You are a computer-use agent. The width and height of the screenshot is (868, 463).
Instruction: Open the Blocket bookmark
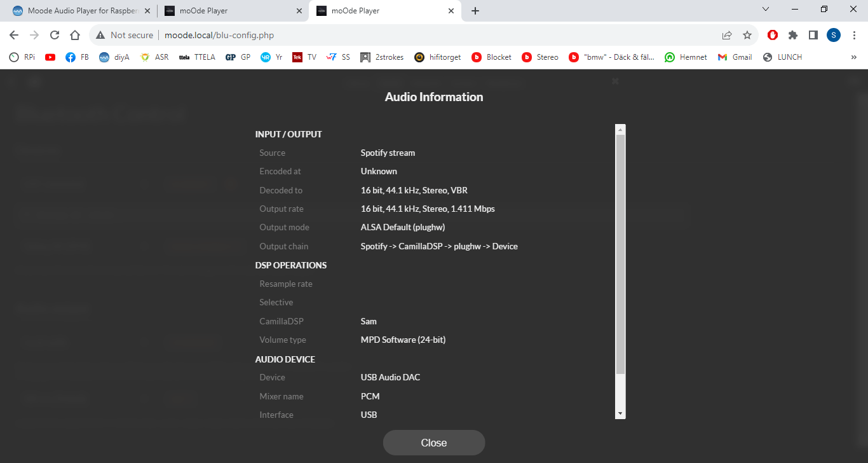coord(491,57)
